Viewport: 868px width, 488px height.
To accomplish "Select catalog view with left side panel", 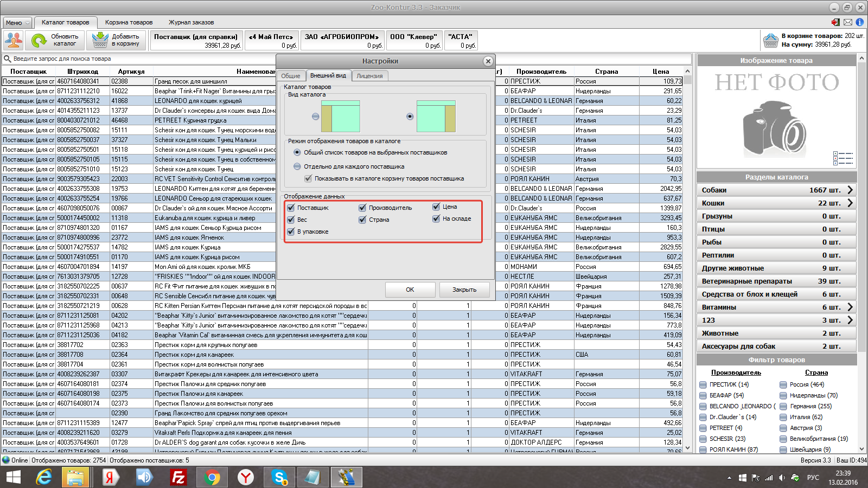I will 316,116.
